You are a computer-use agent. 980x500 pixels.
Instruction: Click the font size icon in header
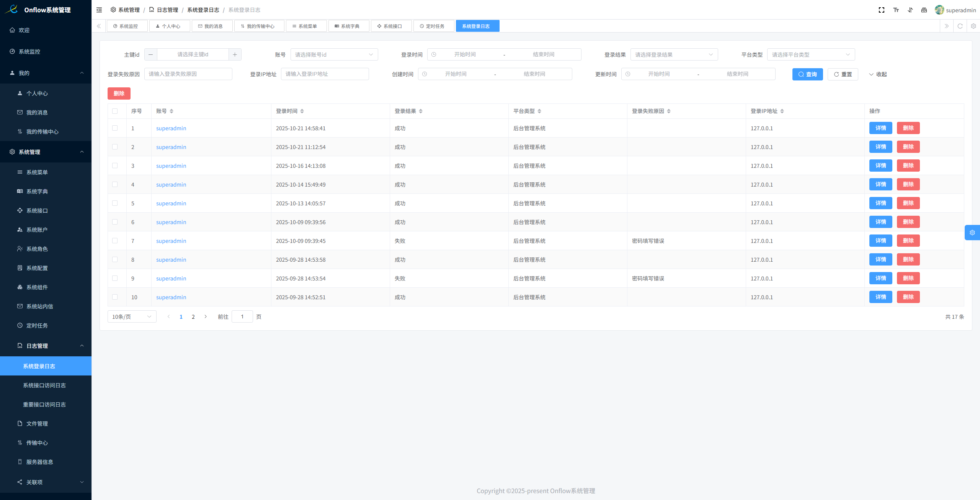pos(896,10)
